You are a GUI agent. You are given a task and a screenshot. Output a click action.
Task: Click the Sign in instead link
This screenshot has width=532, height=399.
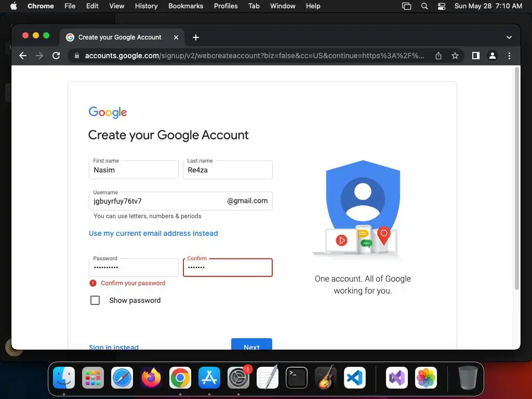point(114,347)
